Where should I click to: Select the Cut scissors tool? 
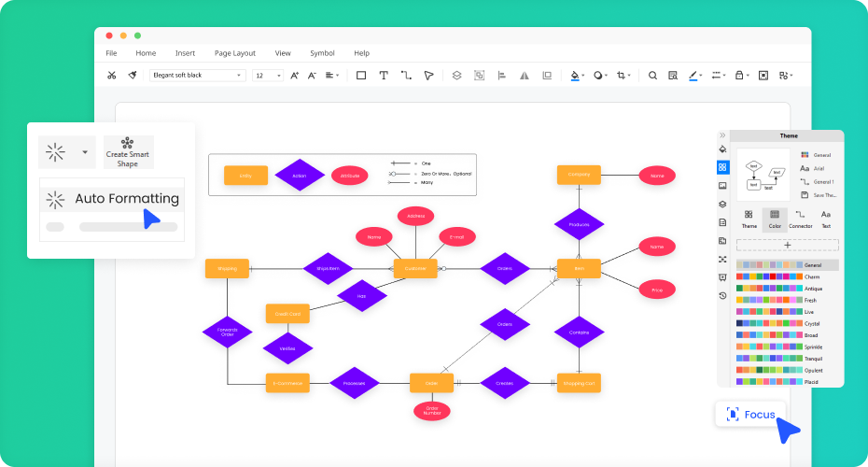(x=112, y=76)
